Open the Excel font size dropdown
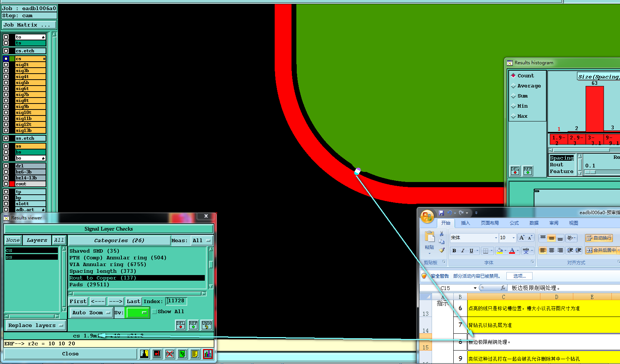Viewport: 620px width, 364px height. [x=513, y=238]
